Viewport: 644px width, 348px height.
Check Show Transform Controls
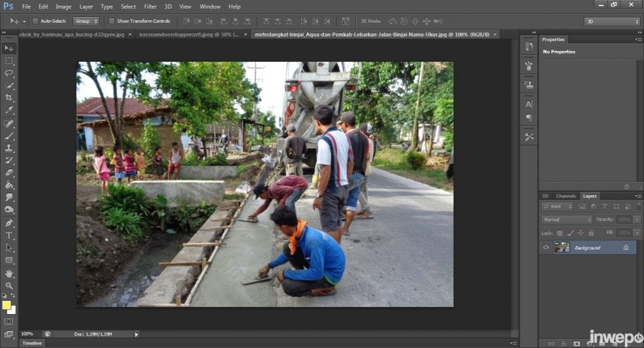click(111, 21)
